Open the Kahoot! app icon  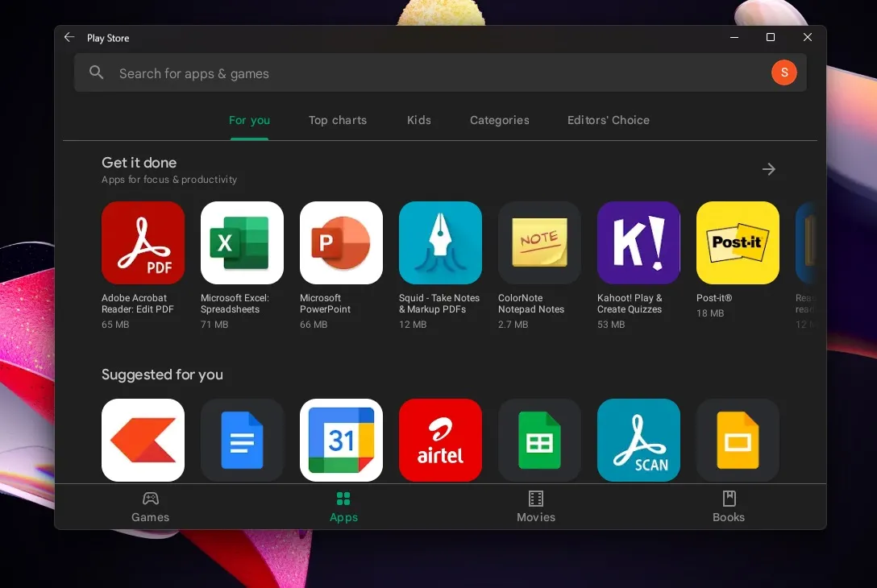pos(638,242)
